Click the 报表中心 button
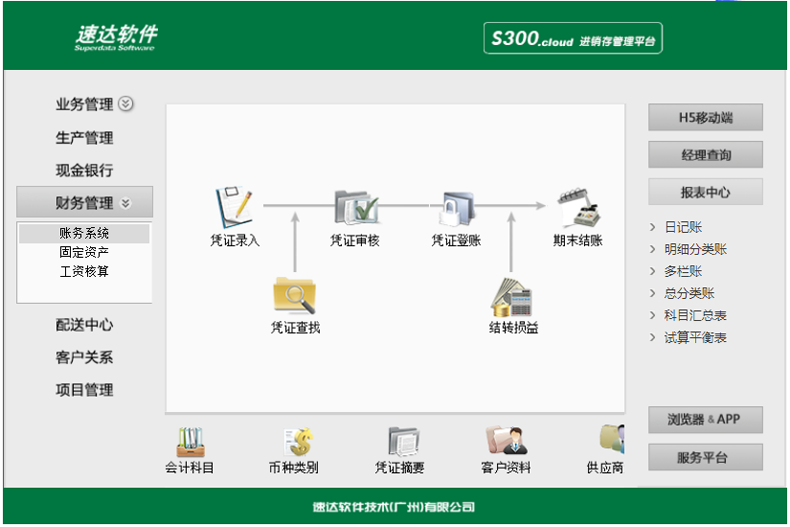The width and height of the screenshot is (790, 527). [705, 192]
